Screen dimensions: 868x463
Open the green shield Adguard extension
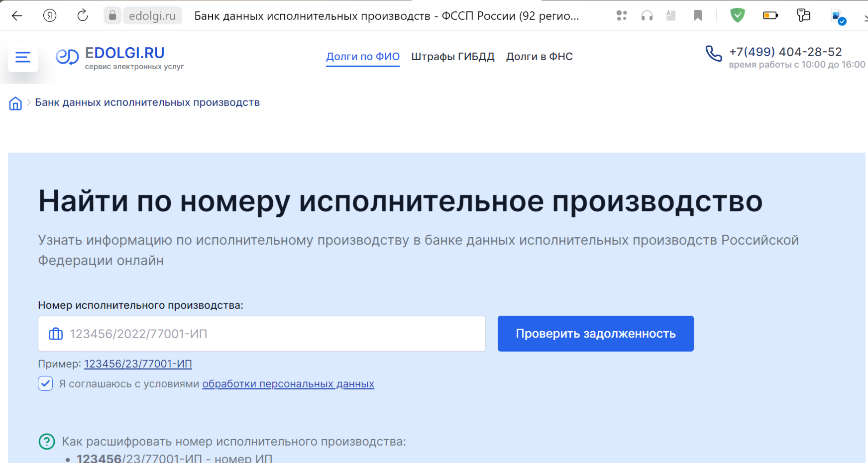pos(737,16)
